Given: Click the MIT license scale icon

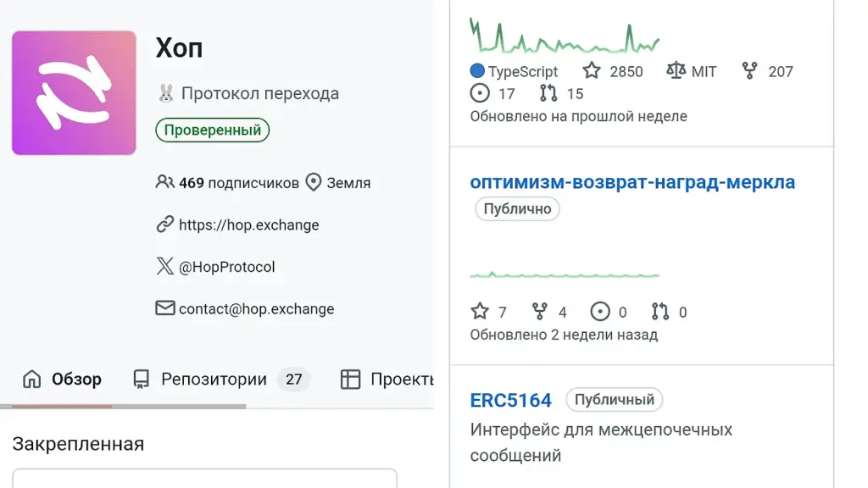Looking at the screenshot, I should point(676,70).
